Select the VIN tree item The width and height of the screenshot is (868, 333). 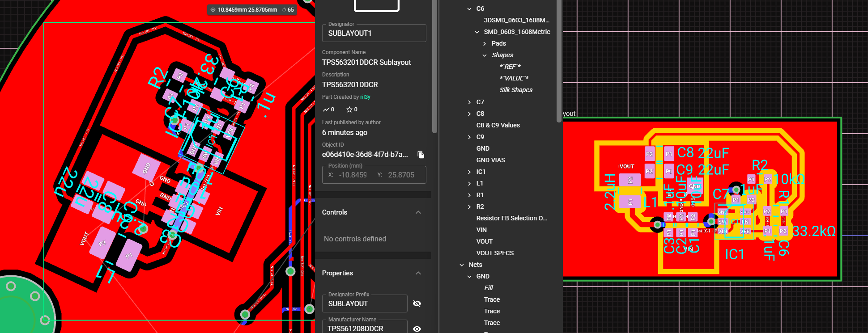click(481, 230)
